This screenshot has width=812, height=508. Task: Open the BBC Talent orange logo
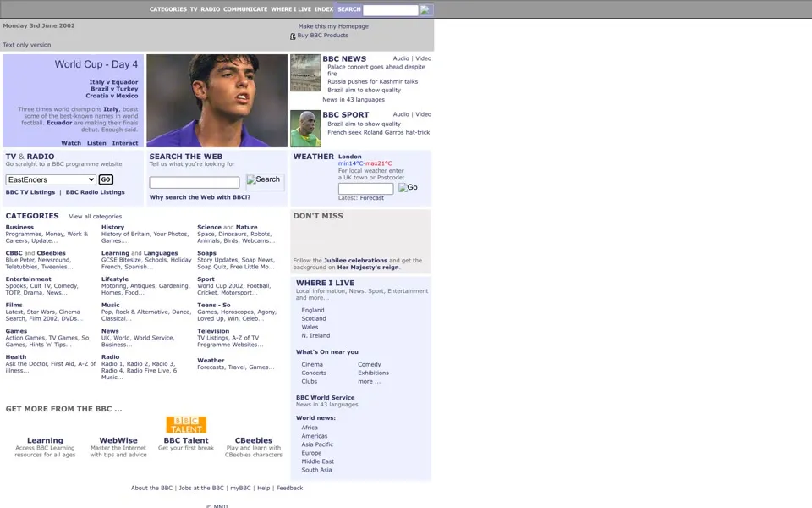tap(186, 424)
